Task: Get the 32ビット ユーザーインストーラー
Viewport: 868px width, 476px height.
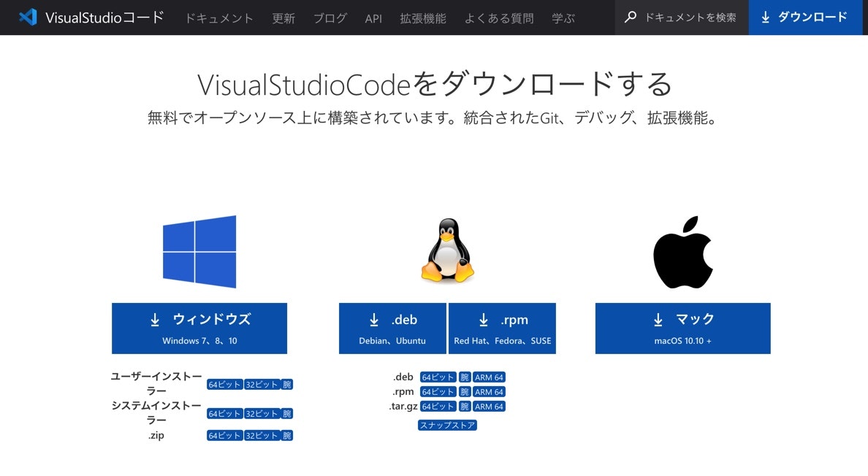Action: pos(262,384)
